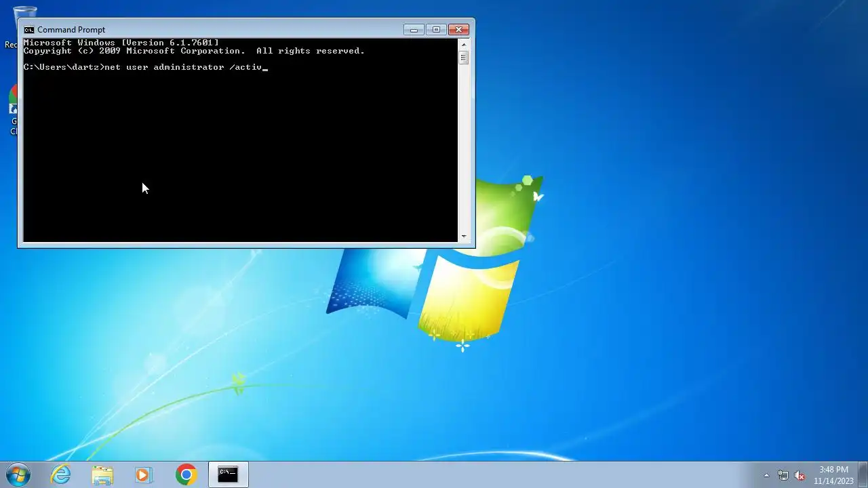The image size is (868, 488).
Task: Click the Command Prompt scrollbar thumb
Action: pos(464,58)
